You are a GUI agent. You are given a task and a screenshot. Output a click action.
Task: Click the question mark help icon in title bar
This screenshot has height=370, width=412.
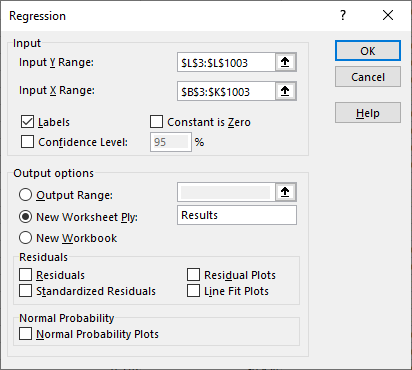tap(343, 15)
